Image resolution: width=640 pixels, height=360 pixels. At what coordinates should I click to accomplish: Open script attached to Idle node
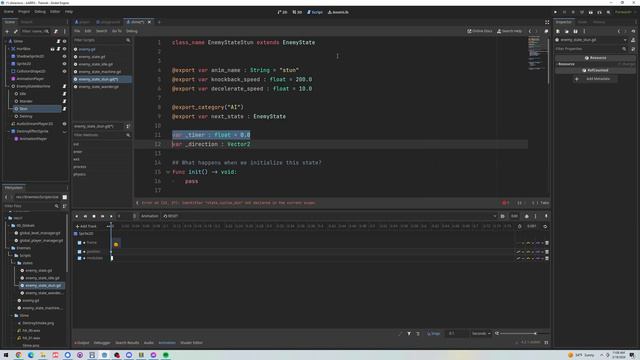(x=64, y=93)
